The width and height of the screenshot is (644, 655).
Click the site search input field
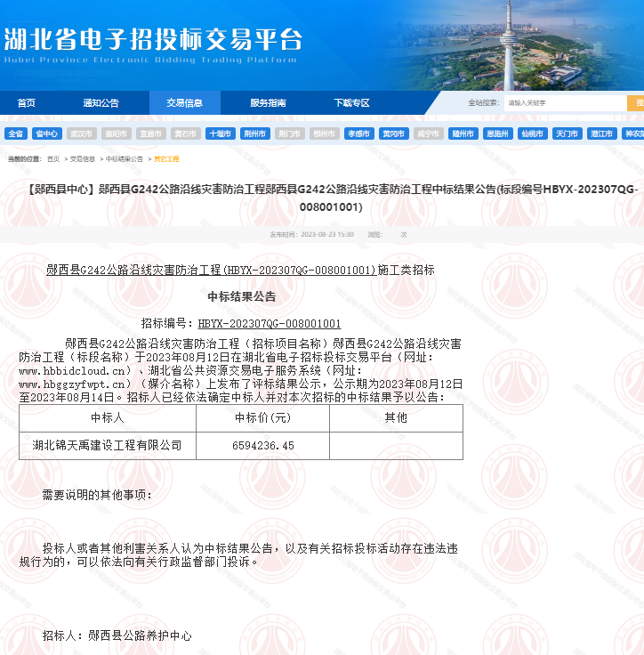click(x=565, y=102)
